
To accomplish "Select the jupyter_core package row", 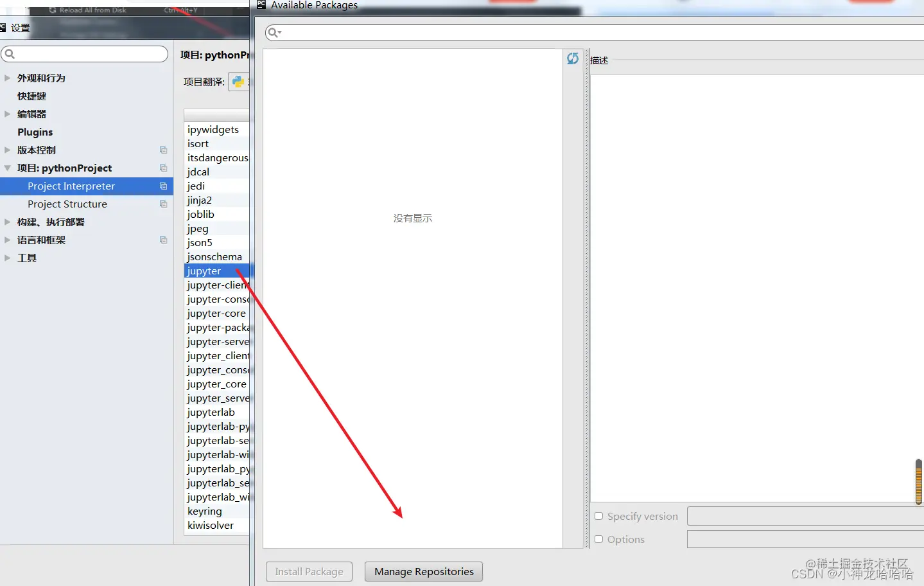I will point(216,384).
